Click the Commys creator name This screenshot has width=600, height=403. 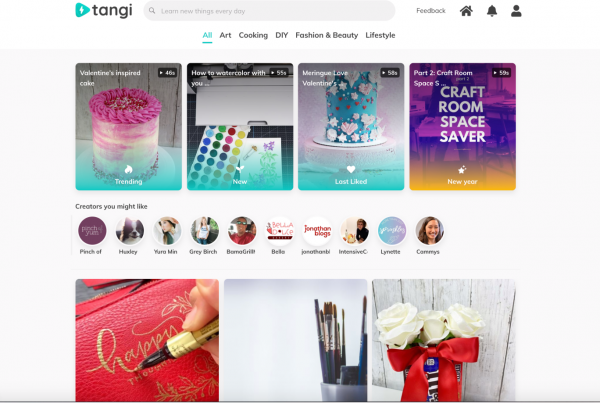(428, 252)
